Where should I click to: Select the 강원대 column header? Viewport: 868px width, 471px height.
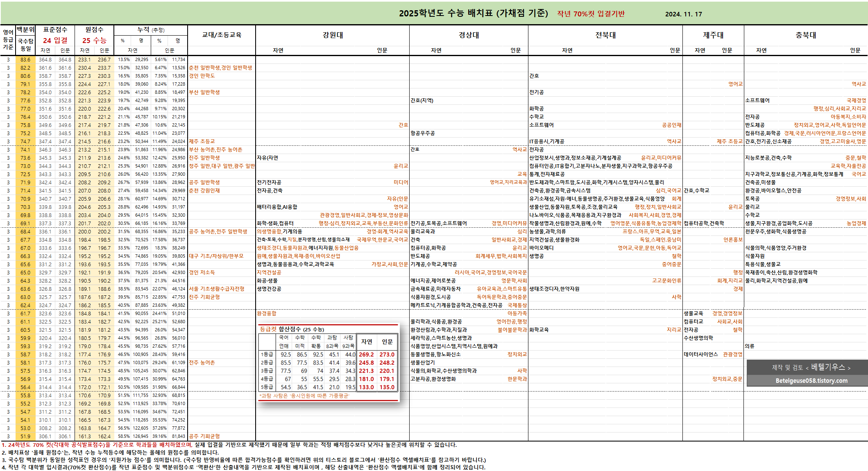[332, 35]
